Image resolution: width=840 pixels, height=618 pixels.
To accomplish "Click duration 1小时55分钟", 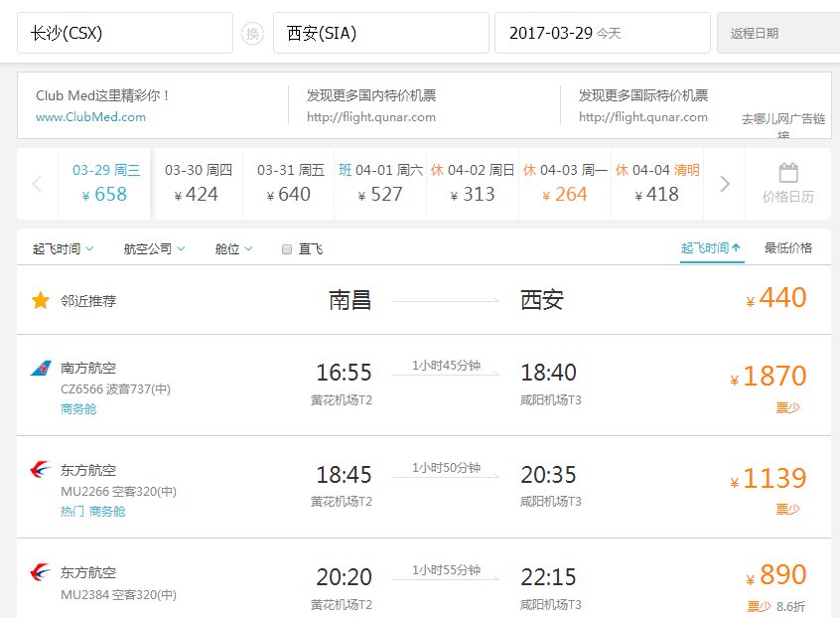I will (x=446, y=570).
